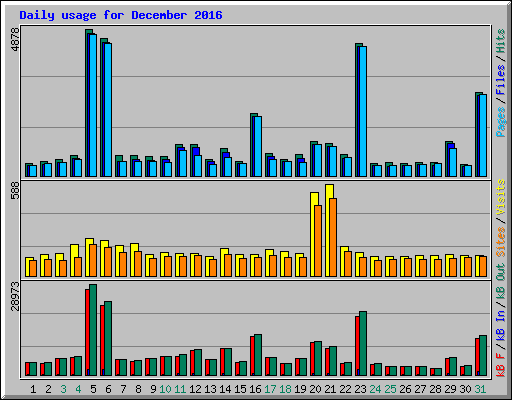512x400 pixels.
Task: Select day 17 label in green
Action: [x=270, y=389]
